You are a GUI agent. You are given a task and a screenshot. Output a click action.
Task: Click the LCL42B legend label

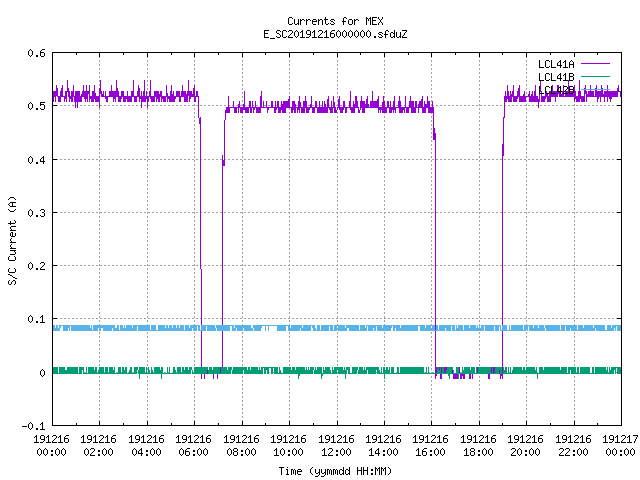click(x=556, y=90)
